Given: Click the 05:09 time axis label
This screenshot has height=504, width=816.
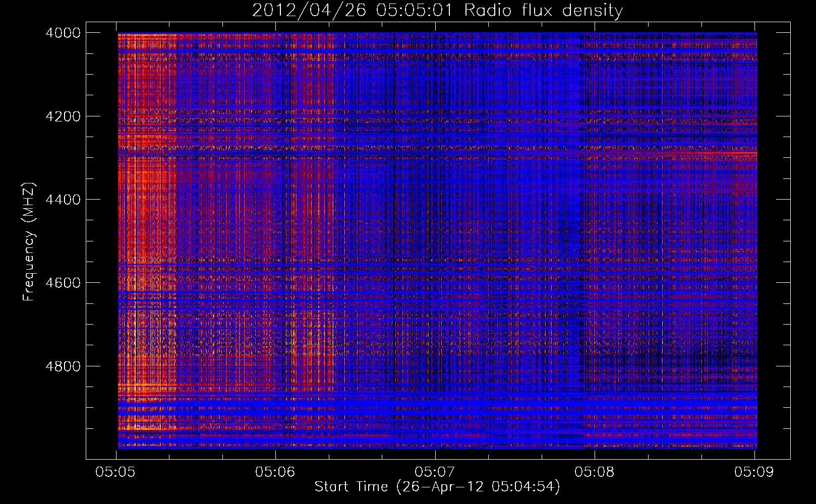Looking at the screenshot, I should (754, 472).
